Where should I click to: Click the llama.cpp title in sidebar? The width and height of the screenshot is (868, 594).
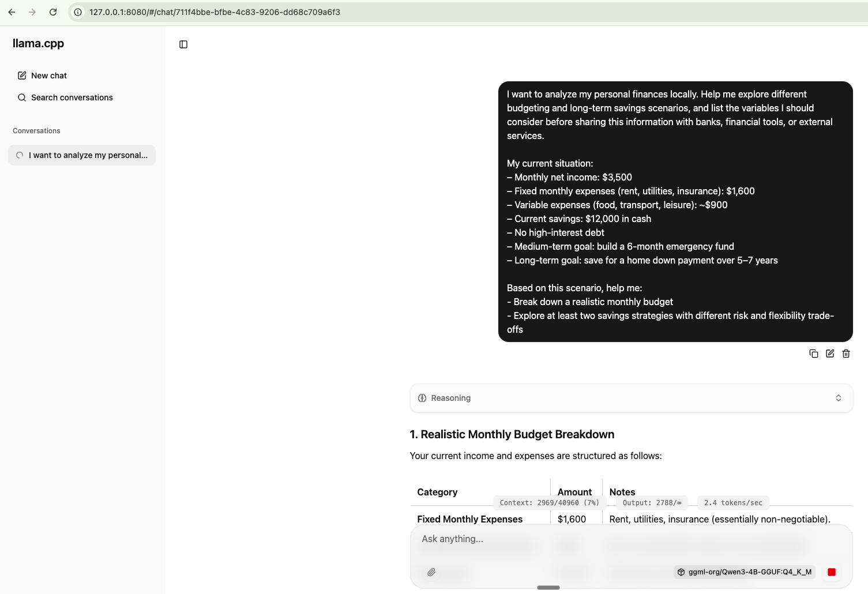38,43
